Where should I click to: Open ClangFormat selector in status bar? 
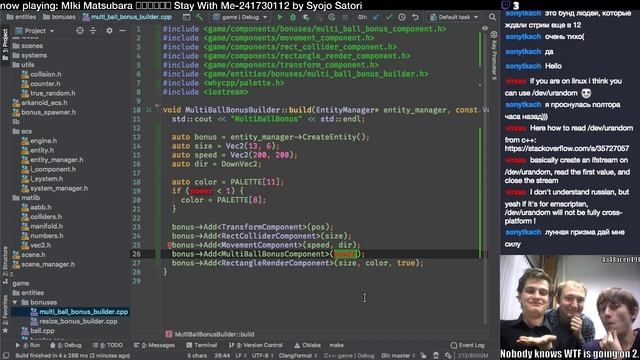298,356
